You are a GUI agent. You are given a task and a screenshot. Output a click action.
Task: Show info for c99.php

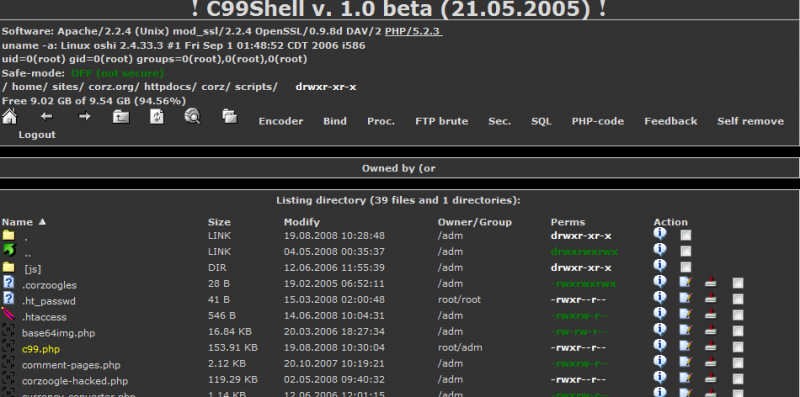click(x=660, y=345)
